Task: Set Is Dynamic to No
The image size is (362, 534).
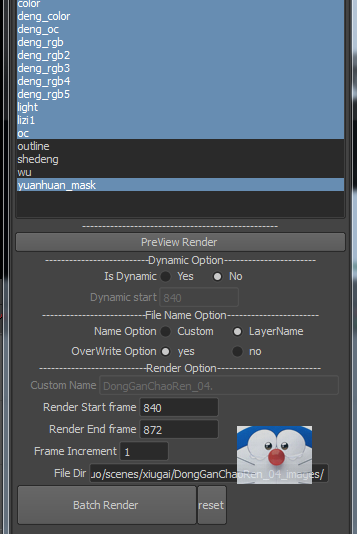Action: pyautogui.click(x=217, y=276)
